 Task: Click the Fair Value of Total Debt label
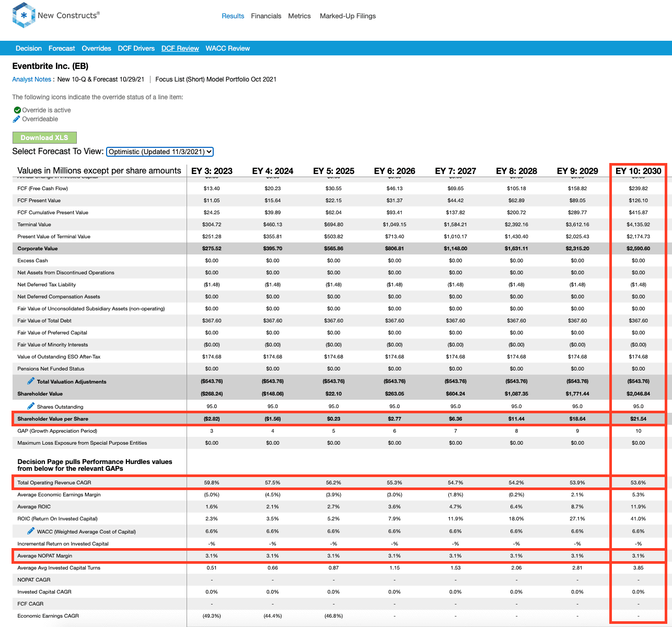44,320
